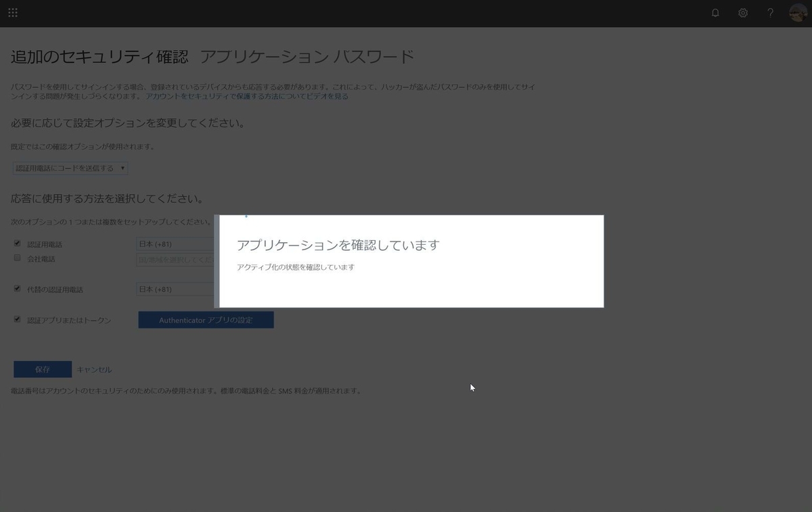Open the 認証用電話 country code dropdown
This screenshot has height=512, width=812.
[x=175, y=244]
